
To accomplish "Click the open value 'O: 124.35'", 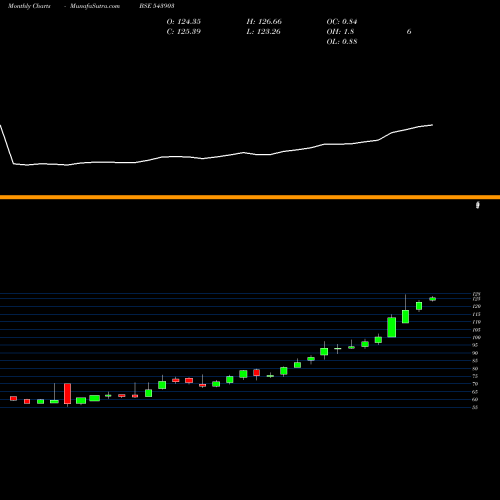I will (184, 22).
